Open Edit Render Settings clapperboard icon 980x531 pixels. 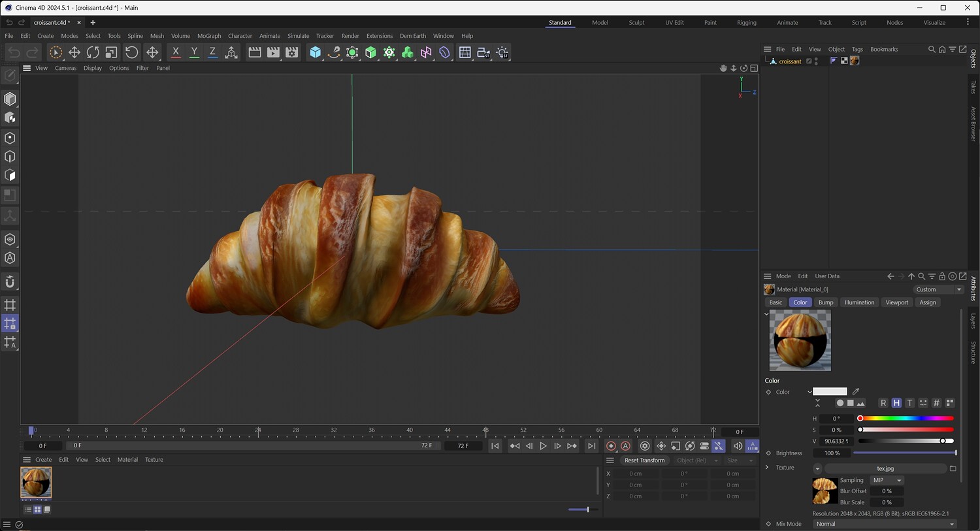[x=292, y=52]
